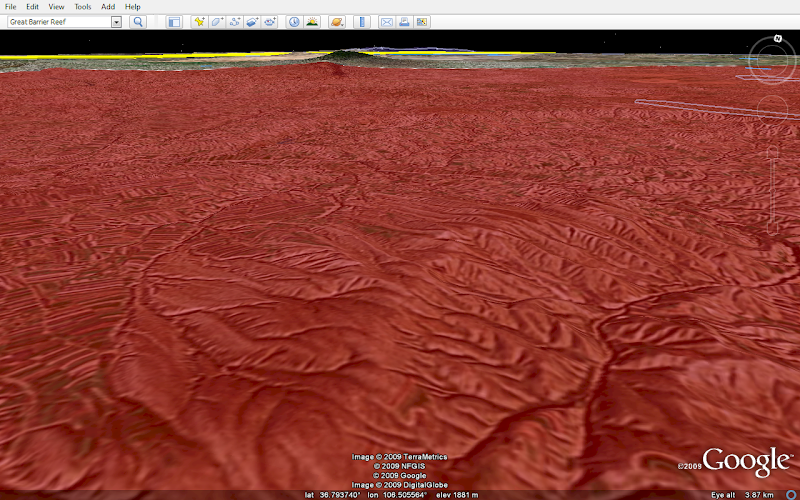This screenshot has width=800, height=500.
Task: Select the Add Polygon tool
Action: pyautogui.click(x=217, y=22)
